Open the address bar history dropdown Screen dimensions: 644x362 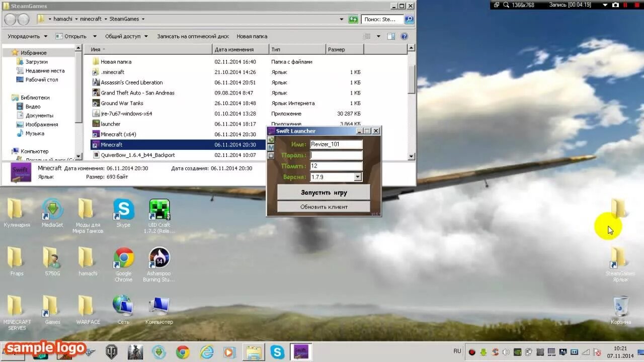pyautogui.click(x=342, y=19)
